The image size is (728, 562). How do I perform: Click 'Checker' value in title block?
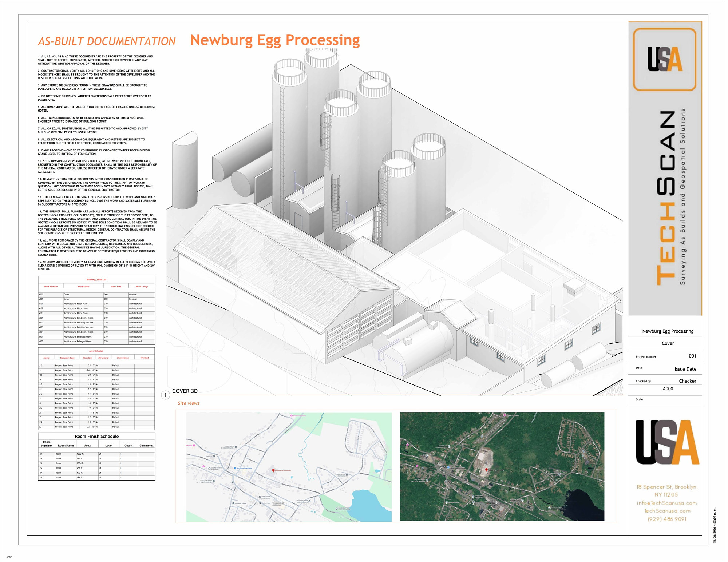pyautogui.click(x=688, y=381)
